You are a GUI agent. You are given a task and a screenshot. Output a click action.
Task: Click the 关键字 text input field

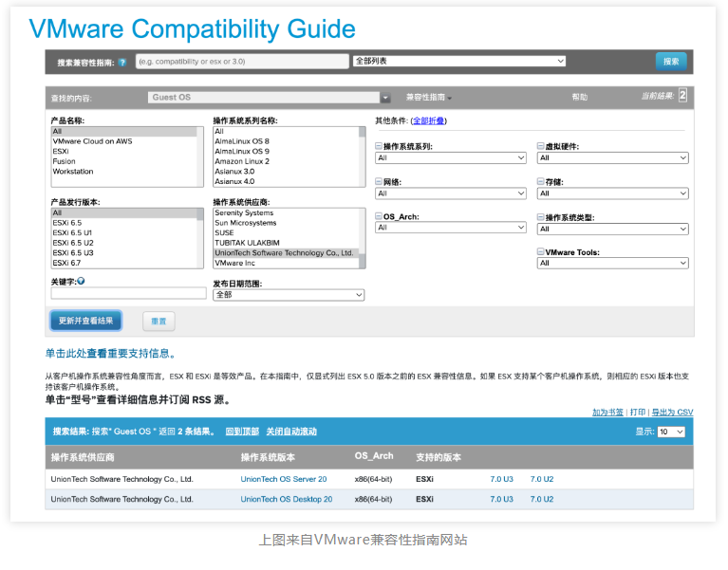(x=128, y=295)
